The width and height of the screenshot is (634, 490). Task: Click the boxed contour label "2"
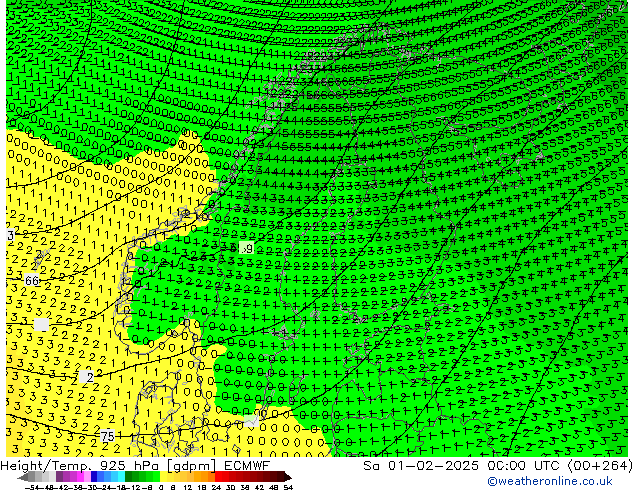pyautogui.click(x=87, y=377)
